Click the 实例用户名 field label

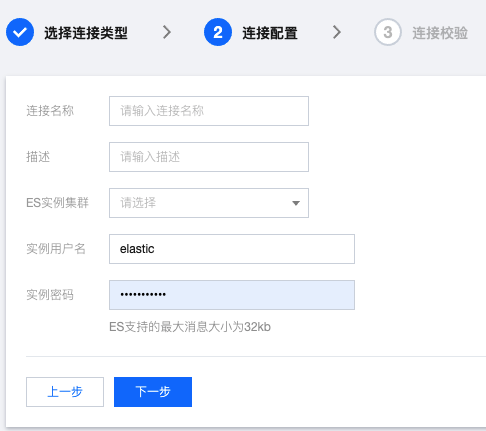pyautogui.click(x=56, y=249)
